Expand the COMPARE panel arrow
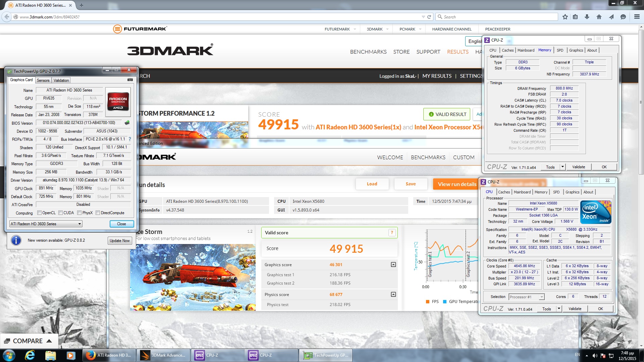This screenshot has width=644, height=362. pos(49,341)
